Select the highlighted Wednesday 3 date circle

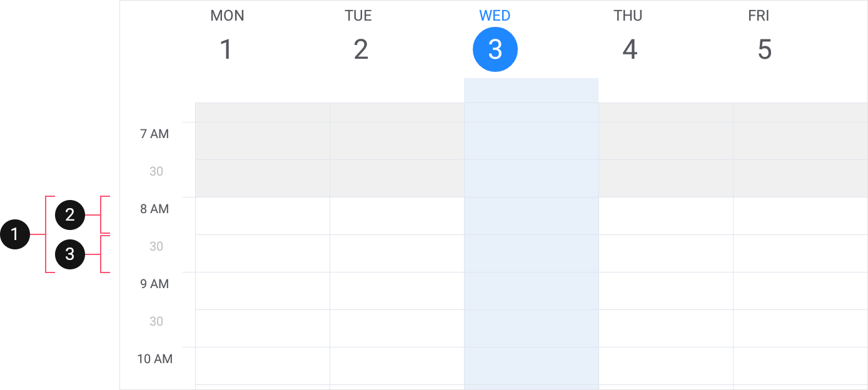coord(495,49)
